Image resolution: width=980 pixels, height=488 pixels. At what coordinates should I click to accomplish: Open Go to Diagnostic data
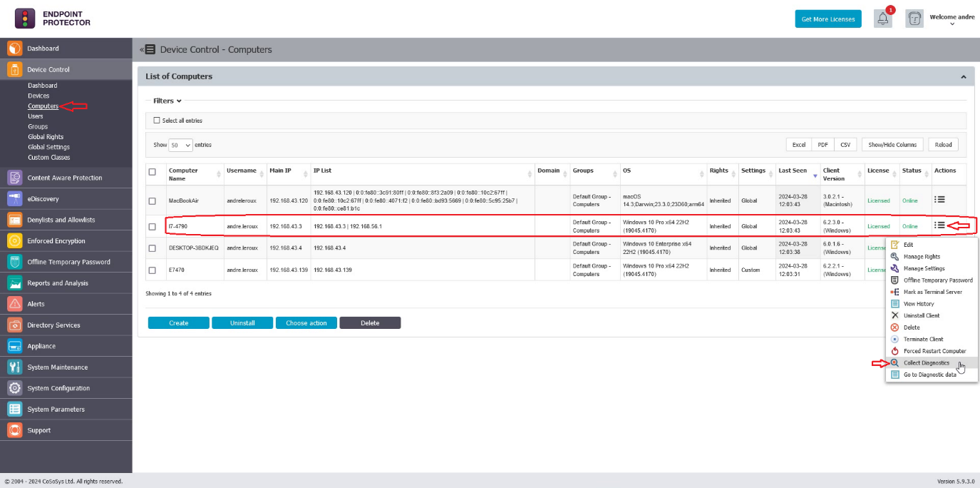[932, 375]
